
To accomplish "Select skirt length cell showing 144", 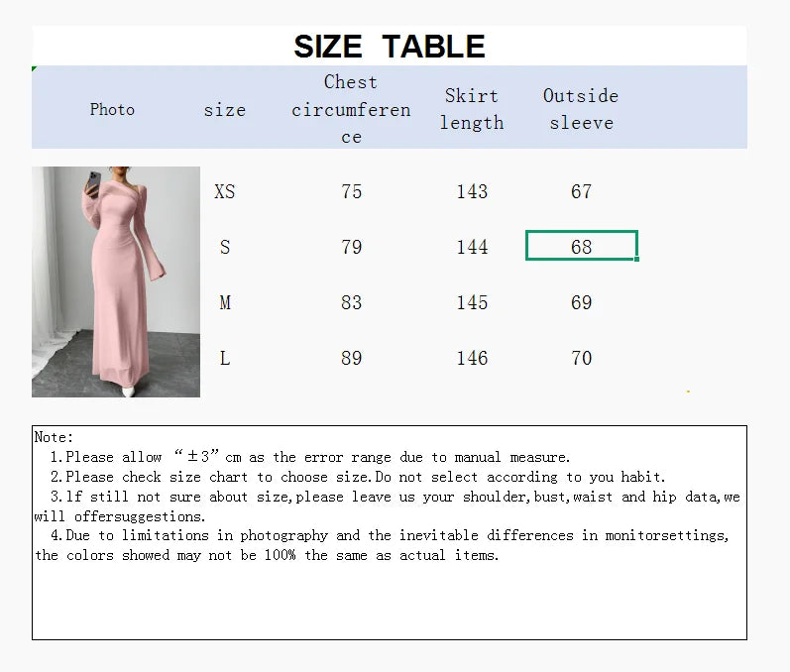I will [x=472, y=247].
